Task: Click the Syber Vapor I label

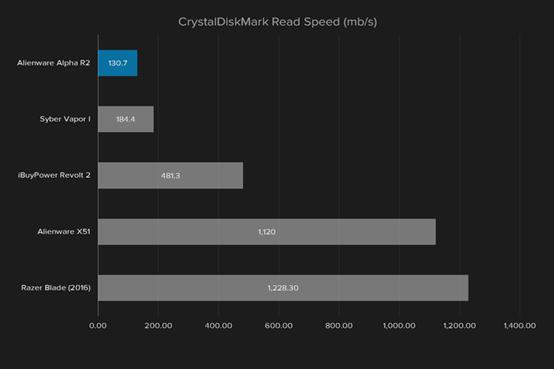Action: (65, 119)
